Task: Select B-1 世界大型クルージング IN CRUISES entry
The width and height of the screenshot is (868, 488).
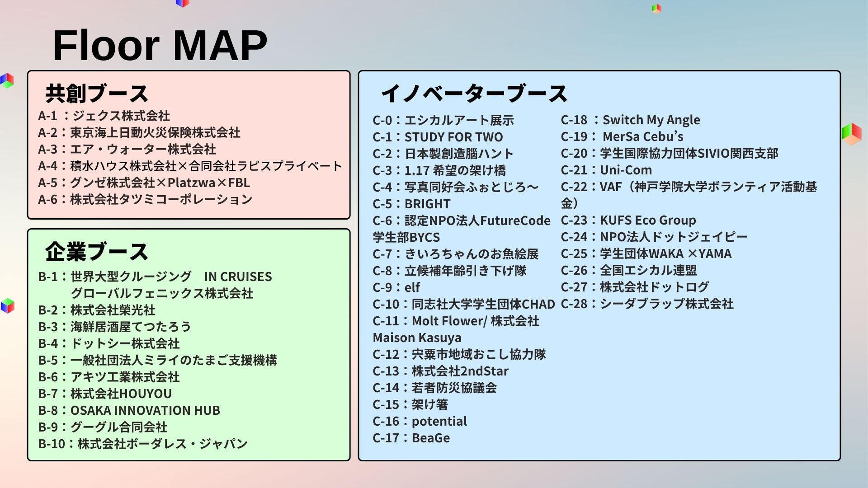Action: (x=155, y=277)
